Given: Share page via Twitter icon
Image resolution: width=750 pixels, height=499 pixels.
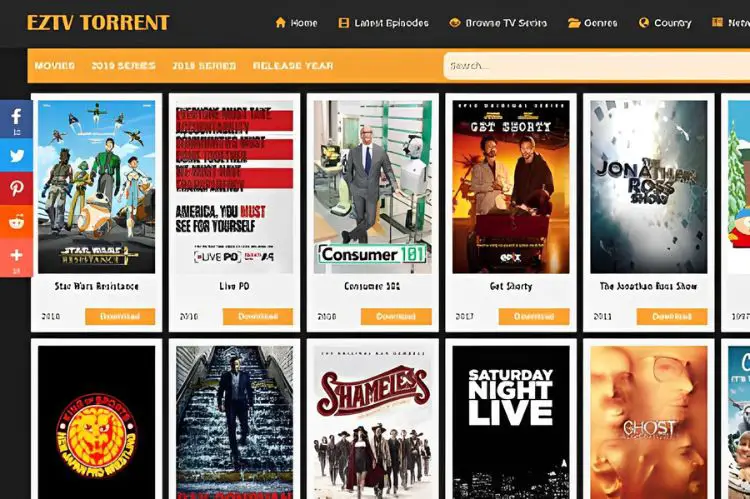Looking at the screenshot, I should (16, 155).
